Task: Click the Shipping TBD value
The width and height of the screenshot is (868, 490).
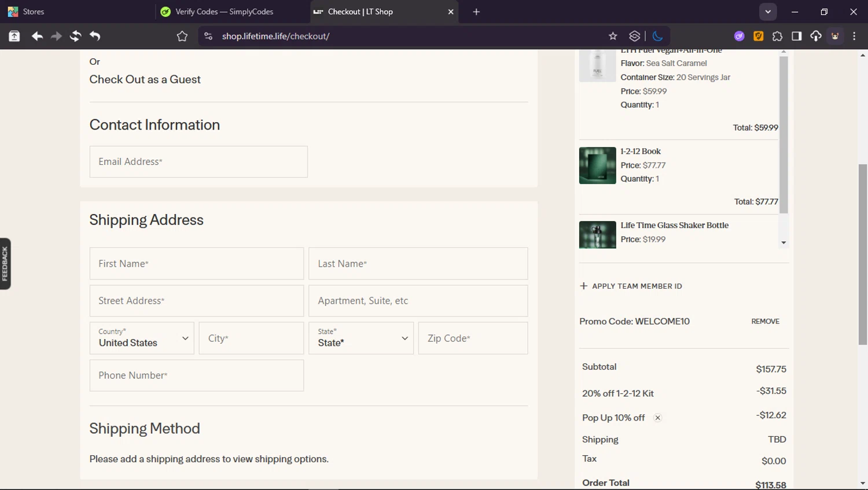Action: coord(777,439)
